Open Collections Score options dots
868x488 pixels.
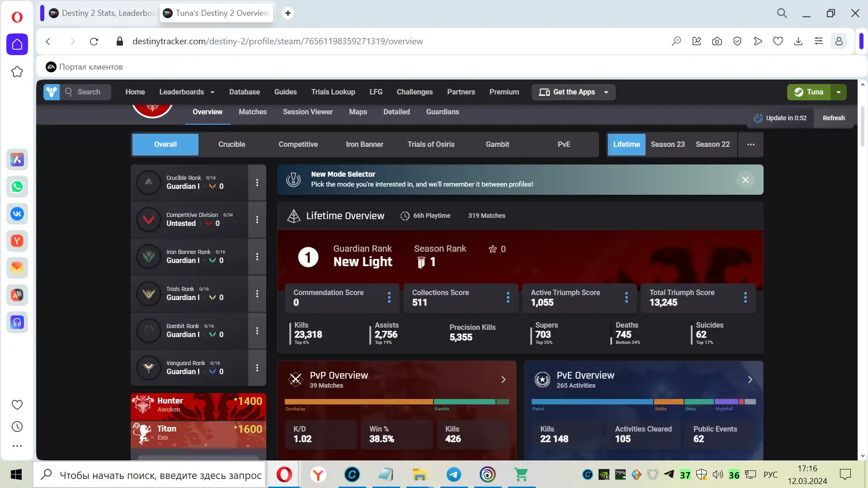pyautogui.click(x=508, y=297)
